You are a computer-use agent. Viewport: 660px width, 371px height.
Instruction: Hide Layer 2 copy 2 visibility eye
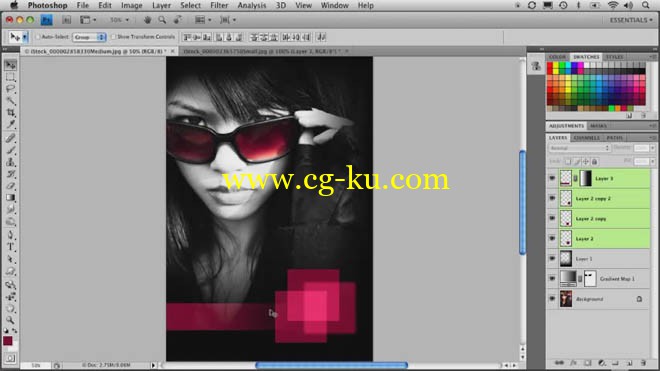tap(552, 198)
